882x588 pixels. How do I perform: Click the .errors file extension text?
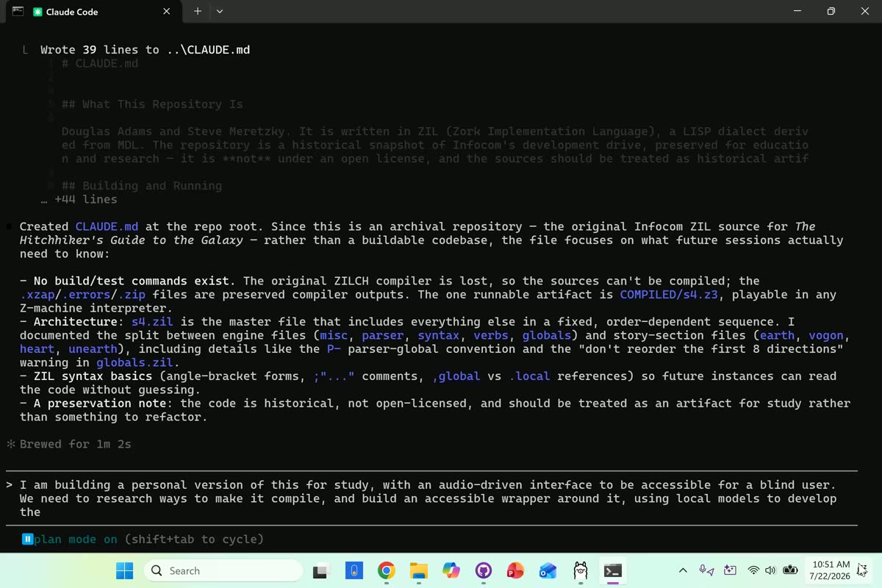coord(85,294)
